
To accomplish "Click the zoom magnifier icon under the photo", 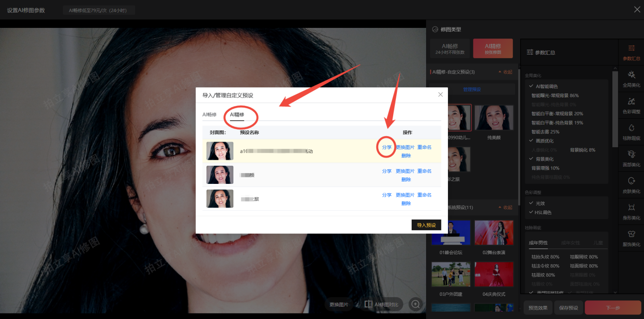I will [x=415, y=304].
